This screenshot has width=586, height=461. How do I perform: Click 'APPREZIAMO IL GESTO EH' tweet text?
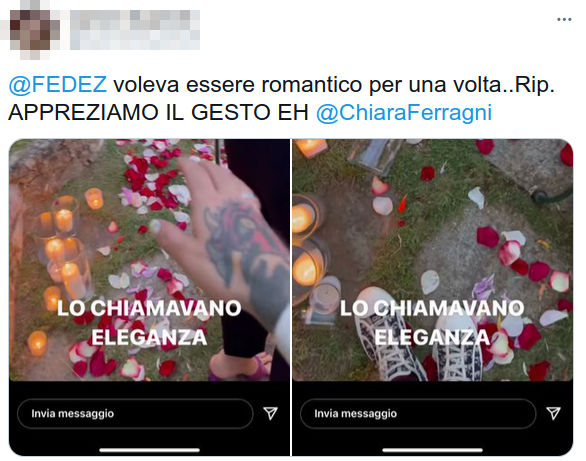click(x=158, y=112)
